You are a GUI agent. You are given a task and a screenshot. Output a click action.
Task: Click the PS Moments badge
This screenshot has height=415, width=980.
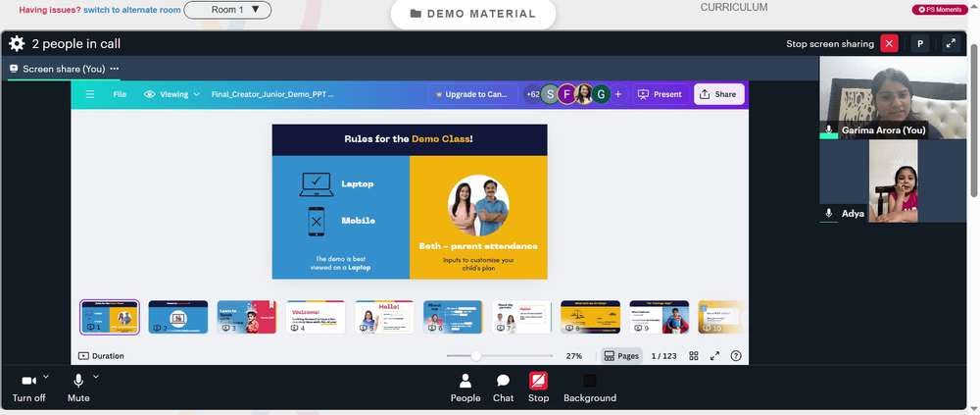point(940,10)
